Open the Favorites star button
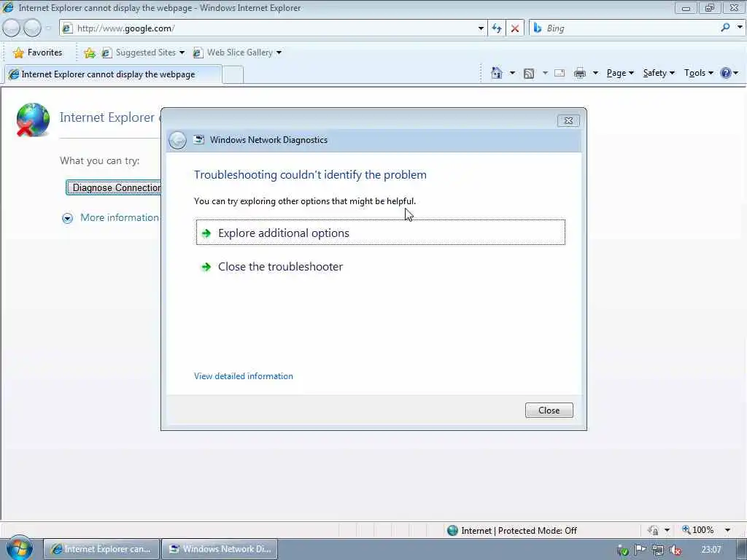 (x=38, y=52)
